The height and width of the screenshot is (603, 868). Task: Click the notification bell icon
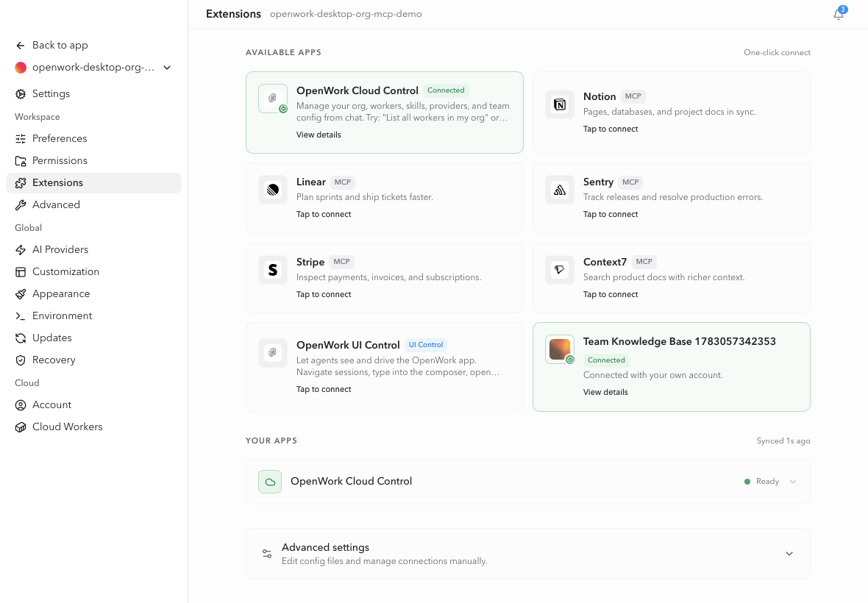click(838, 15)
